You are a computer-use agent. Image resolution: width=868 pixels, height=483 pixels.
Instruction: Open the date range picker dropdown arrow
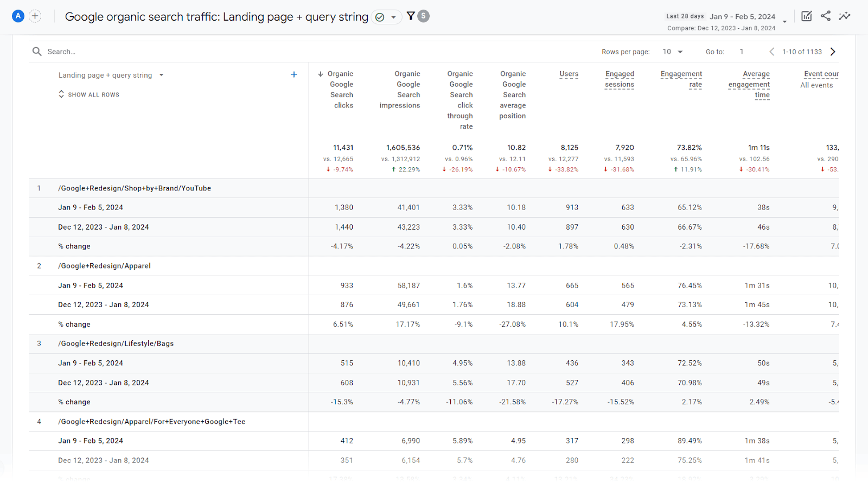click(784, 22)
